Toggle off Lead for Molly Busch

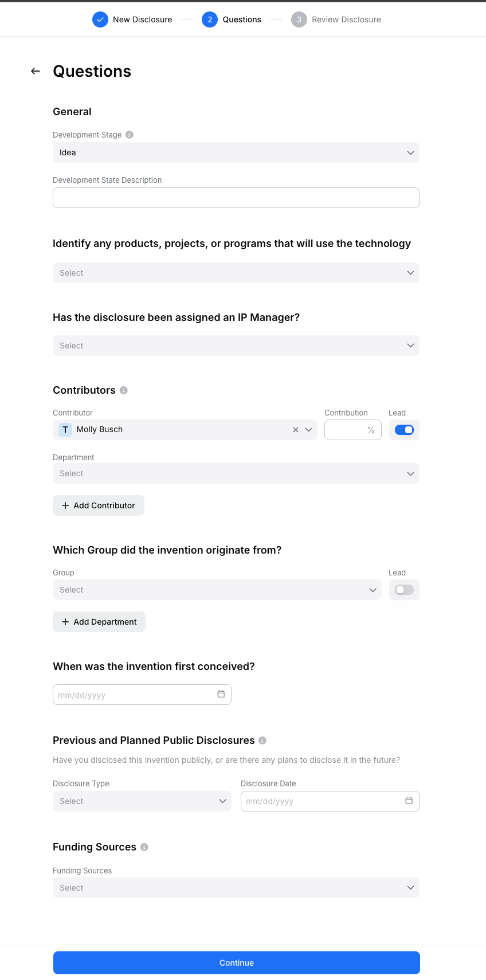(404, 430)
